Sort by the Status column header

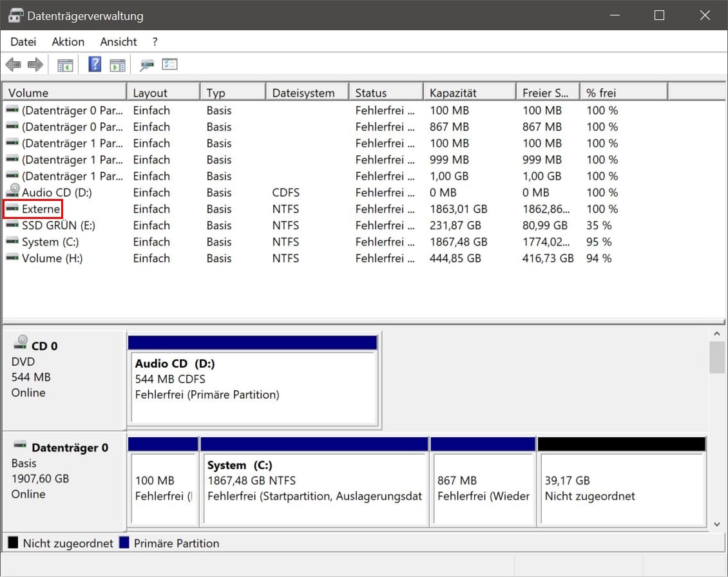(x=387, y=93)
